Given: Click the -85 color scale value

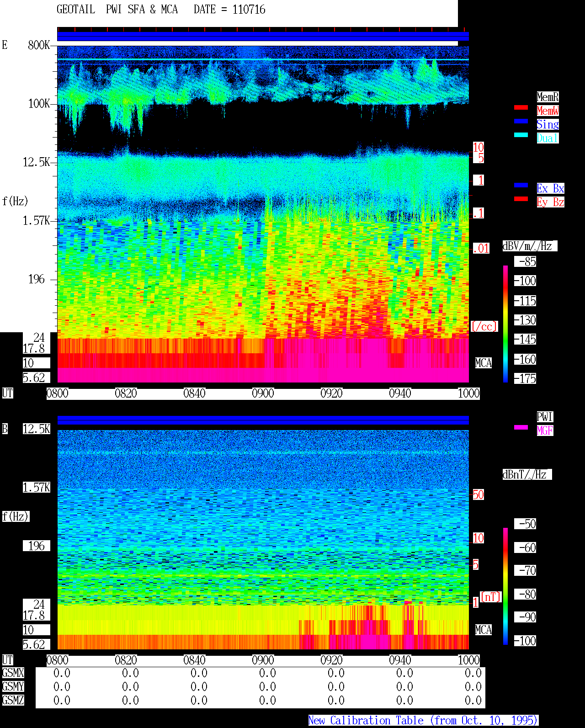Looking at the screenshot, I should (x=525, y=261).
